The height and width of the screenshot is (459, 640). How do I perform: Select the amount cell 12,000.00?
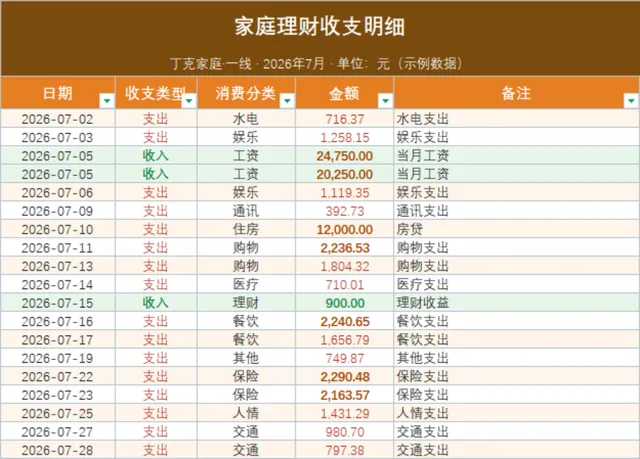click(x=344, y=229)
